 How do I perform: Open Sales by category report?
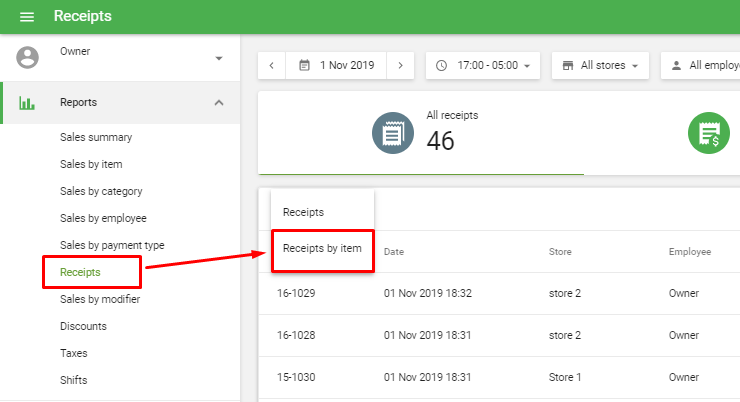[x=101, y=191]
